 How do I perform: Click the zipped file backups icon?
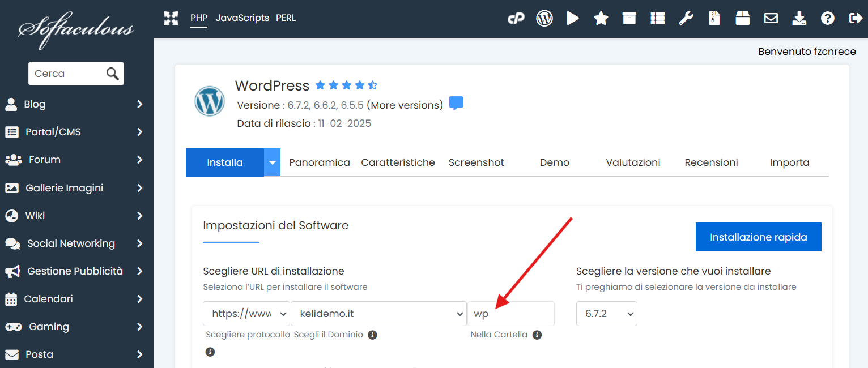click(x=714, y=19)
